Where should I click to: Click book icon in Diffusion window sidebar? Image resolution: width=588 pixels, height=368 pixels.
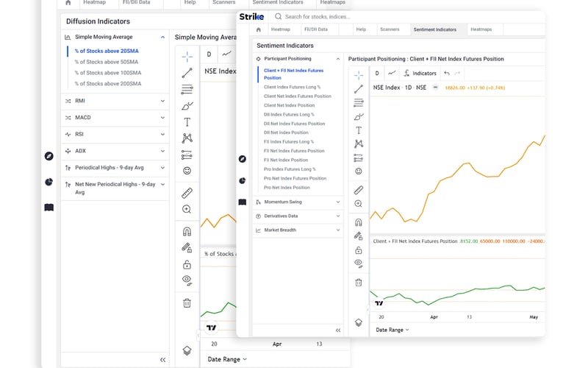49,208
